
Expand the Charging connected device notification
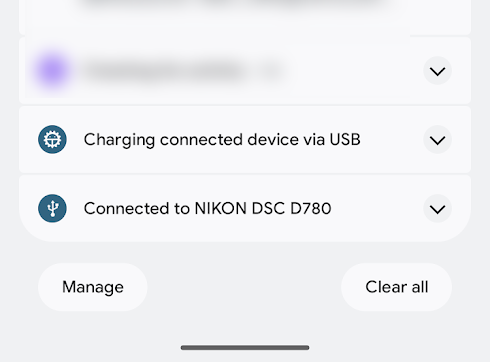coord(437,140)
